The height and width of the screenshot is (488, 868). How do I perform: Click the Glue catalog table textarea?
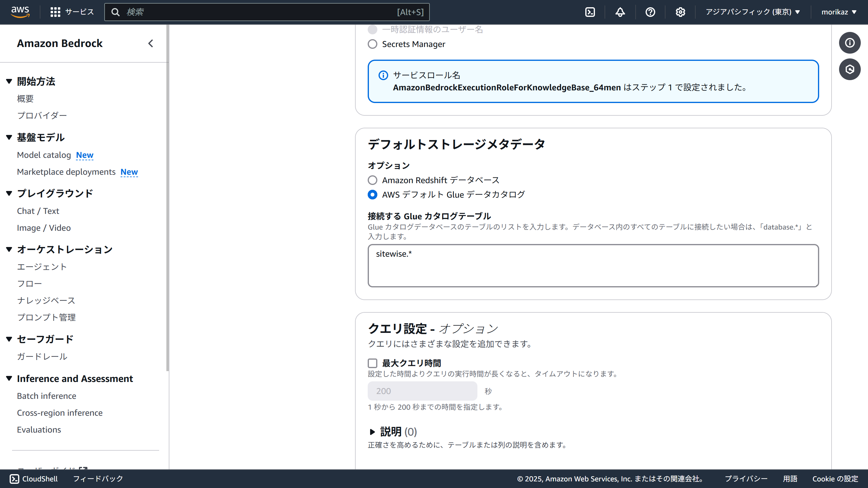click(593, 266)
